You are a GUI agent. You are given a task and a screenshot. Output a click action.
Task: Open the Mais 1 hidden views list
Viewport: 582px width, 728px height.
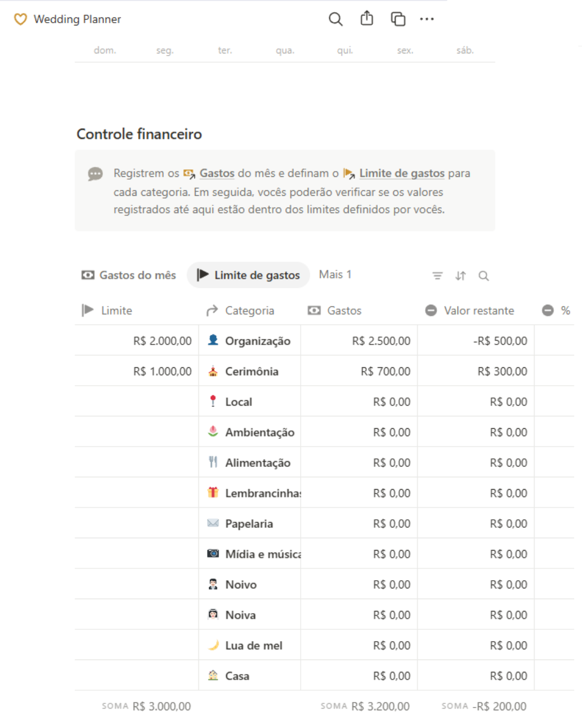click(x=335, y=274)
